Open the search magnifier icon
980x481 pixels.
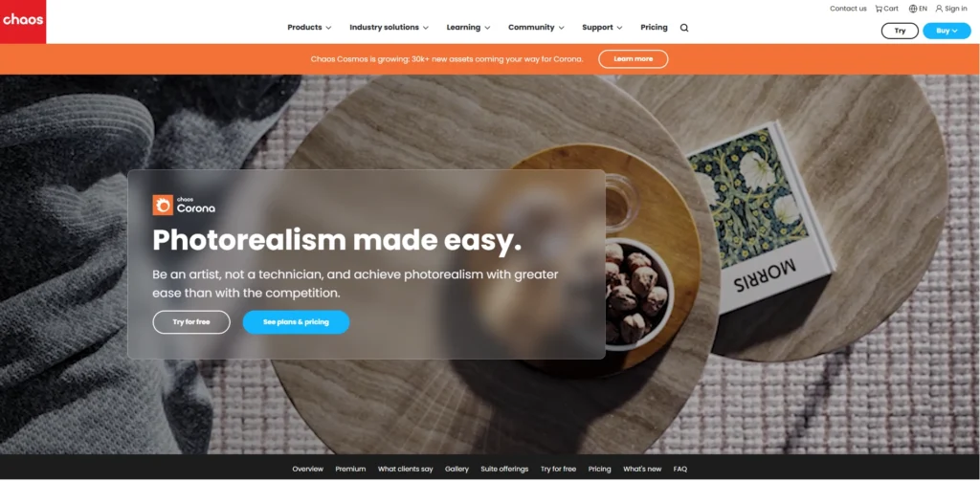pyautogui.click(x=684, y=28)
